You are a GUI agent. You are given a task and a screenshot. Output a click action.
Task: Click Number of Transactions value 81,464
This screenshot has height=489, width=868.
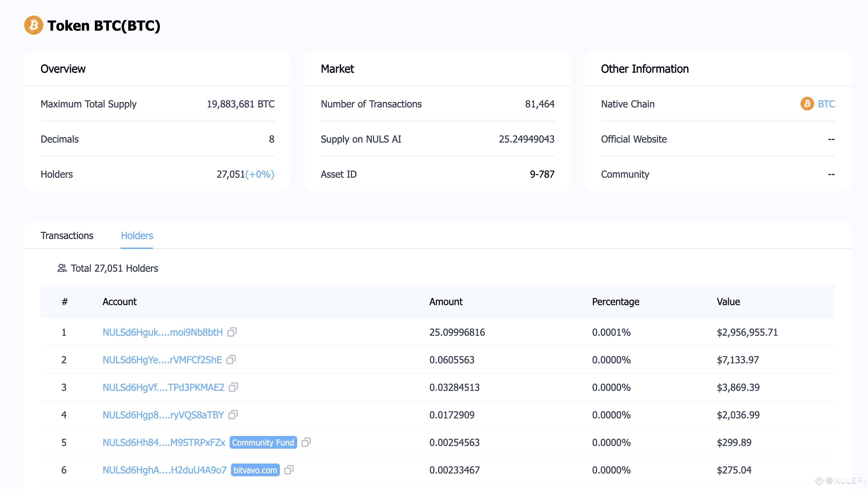point(539,104)
